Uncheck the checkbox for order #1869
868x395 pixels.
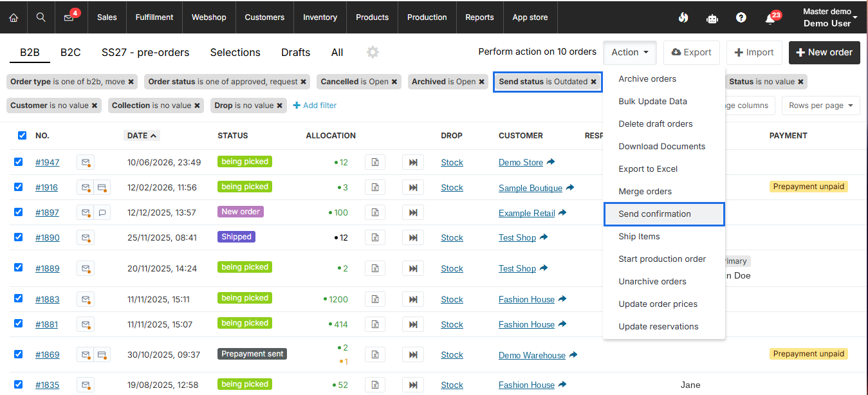pyautogui.click(x=19, y=354)
